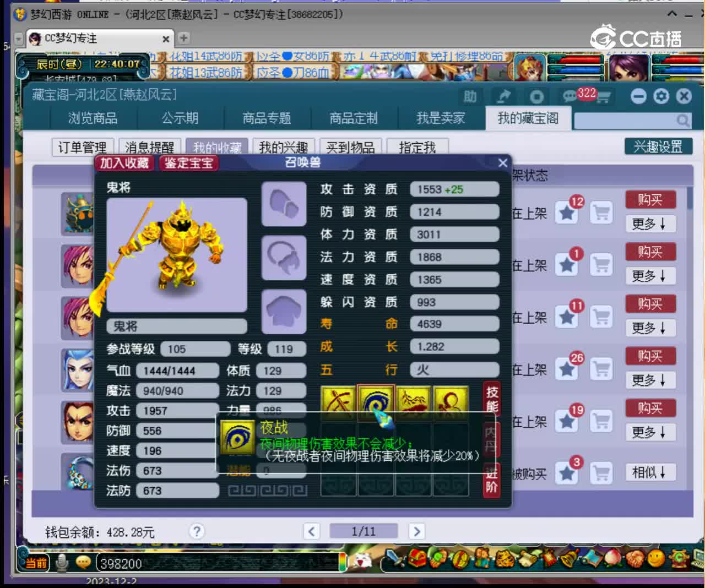This screenshot has height=588, width=705.
Task: Expand the 相似 dropdown
Action: 650,472
